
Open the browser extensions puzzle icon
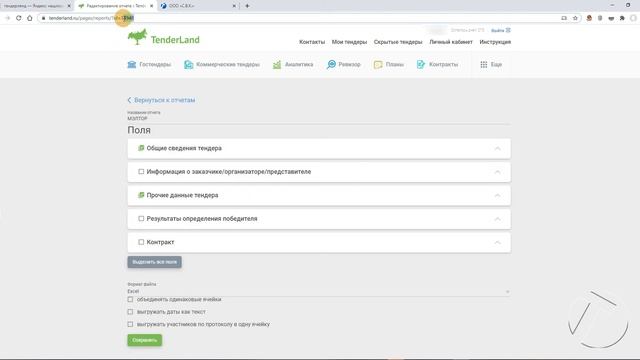point(622,18)
